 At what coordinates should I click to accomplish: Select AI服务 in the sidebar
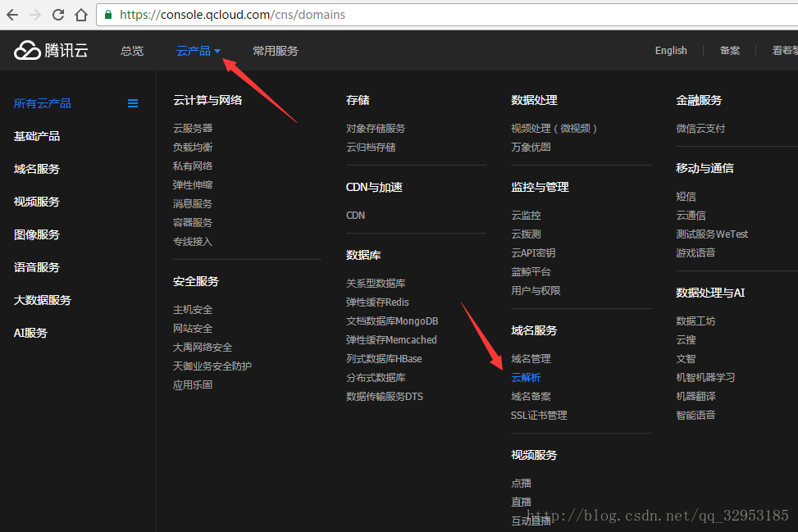[x=30, y=333]
